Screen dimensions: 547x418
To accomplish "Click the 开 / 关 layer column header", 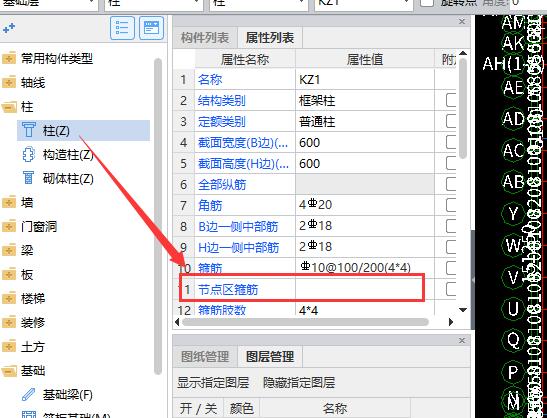I will coord(198,408).
